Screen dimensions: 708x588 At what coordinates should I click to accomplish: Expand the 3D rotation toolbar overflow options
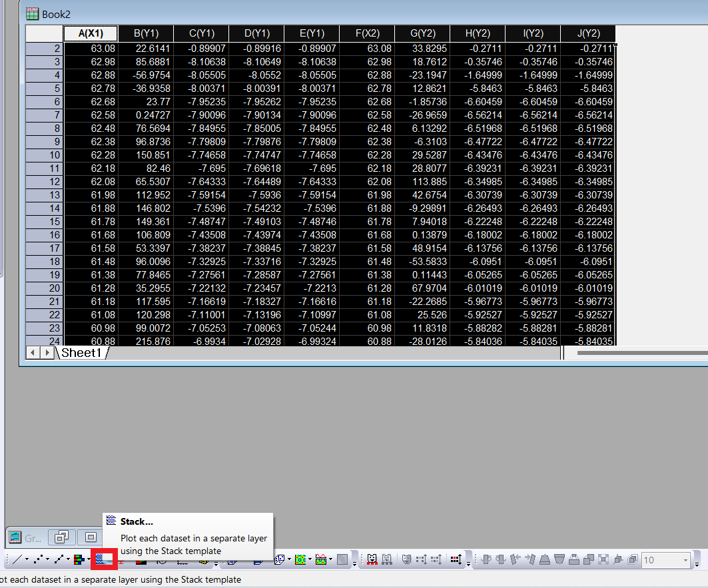(x=697, y=564)
